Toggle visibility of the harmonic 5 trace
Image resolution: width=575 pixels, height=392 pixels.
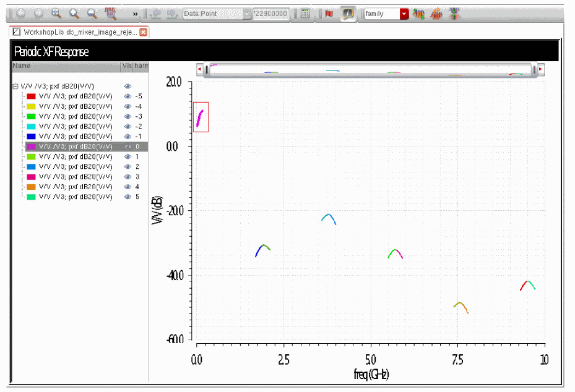click(128, 197)
